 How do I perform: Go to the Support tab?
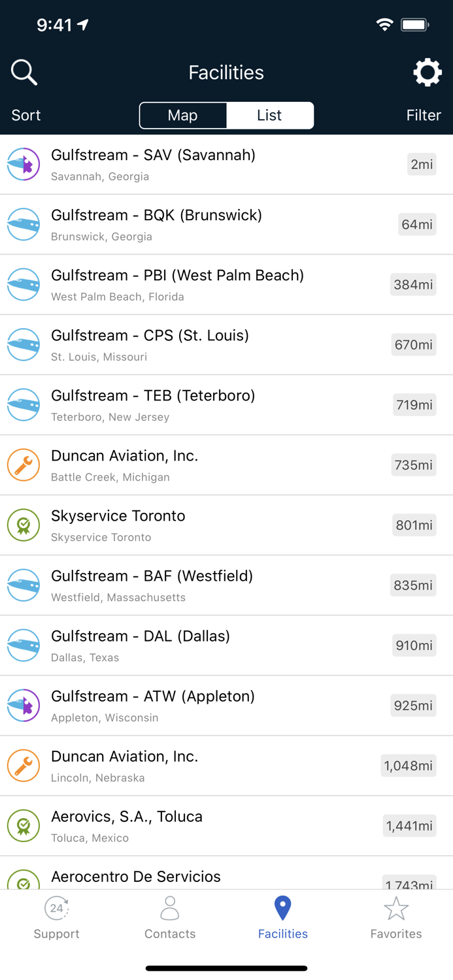pos(56,917)
